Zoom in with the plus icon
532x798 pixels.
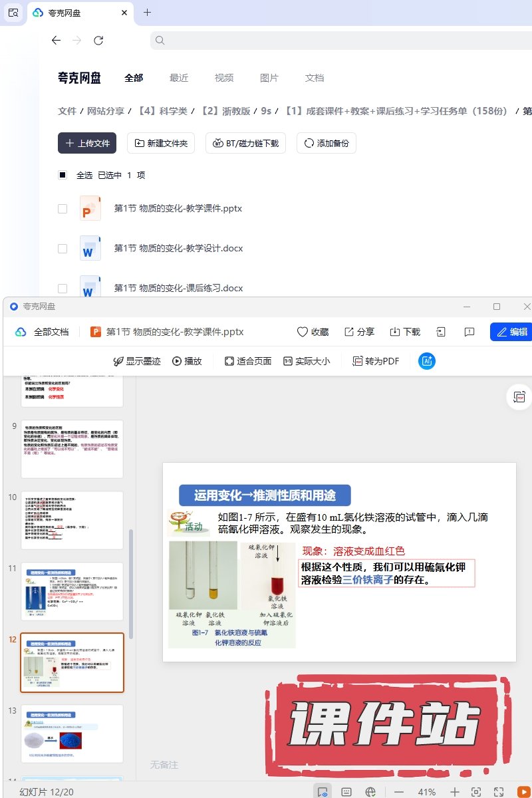point(455,791)
